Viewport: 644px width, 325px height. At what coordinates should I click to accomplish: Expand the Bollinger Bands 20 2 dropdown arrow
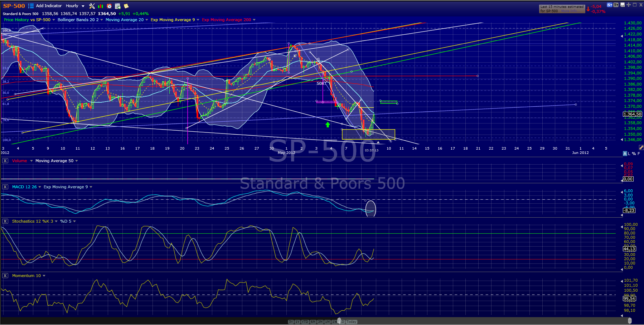[x=102, y=20]
